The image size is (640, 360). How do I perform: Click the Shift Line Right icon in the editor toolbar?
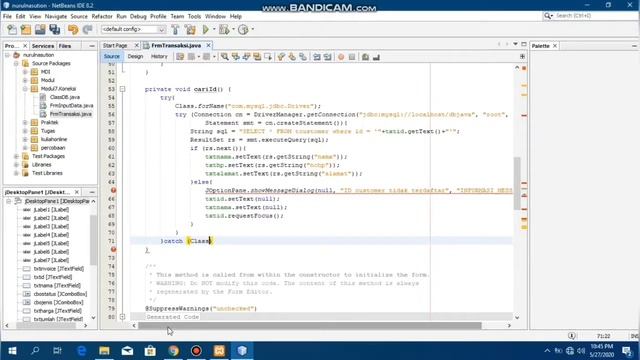coord(327,57)
